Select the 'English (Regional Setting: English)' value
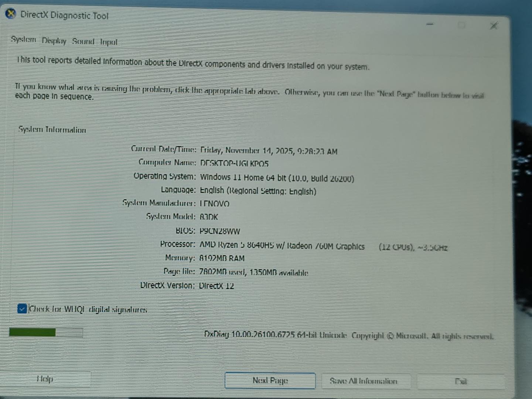The image size is (532, 399). tap(258, 191)
